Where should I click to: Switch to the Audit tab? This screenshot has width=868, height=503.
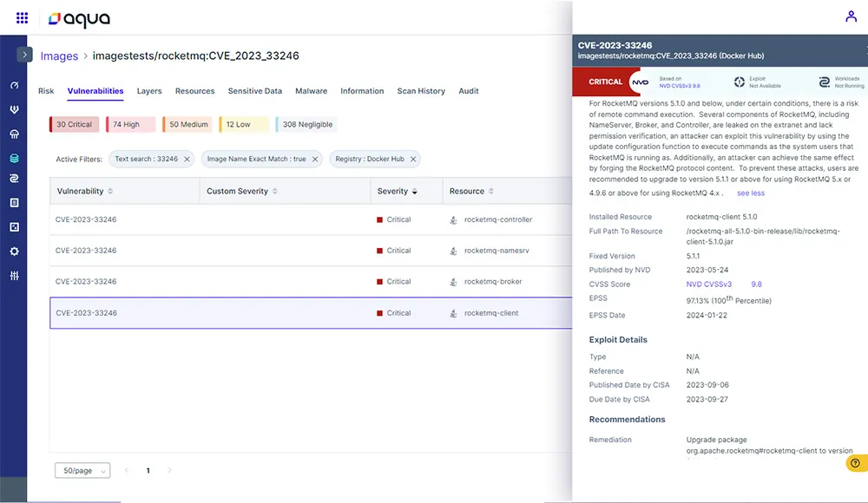point(469,91)
